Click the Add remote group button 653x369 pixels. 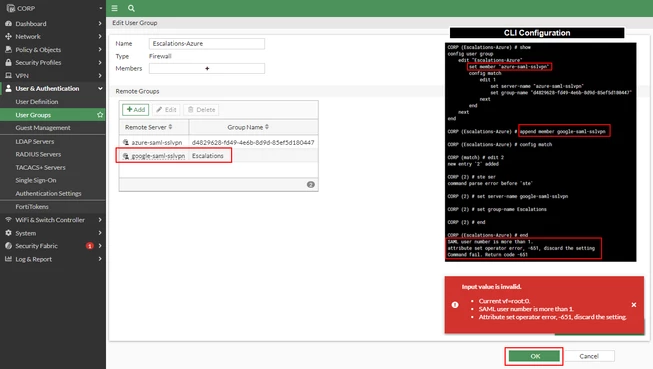pyautogui.click(x=136, y=110)
